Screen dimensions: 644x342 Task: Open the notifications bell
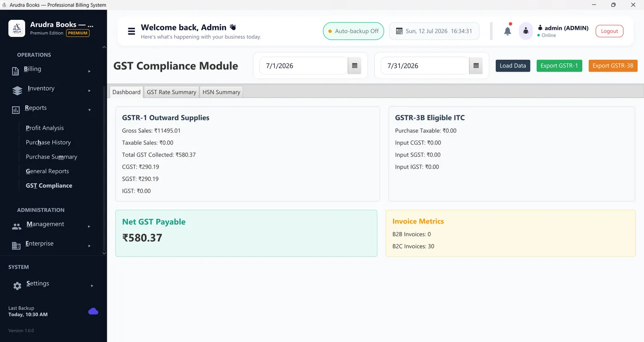[507, 31]
